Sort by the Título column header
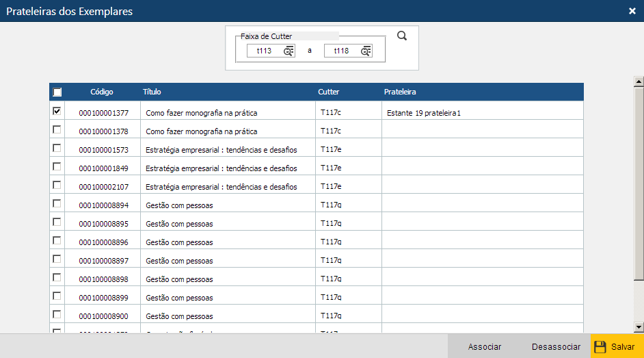 (x=152, y=92)
